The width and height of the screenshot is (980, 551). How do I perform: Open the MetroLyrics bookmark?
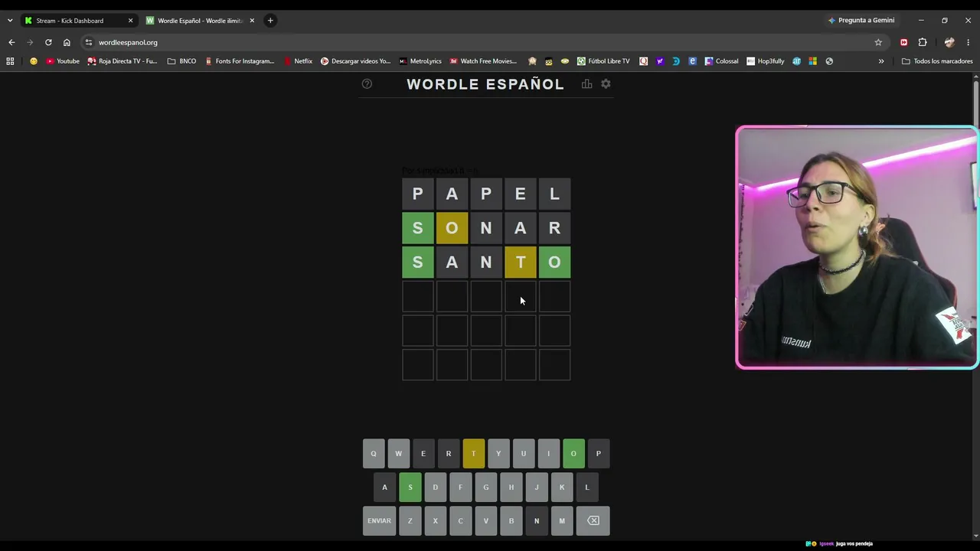[x=420, y=61]
